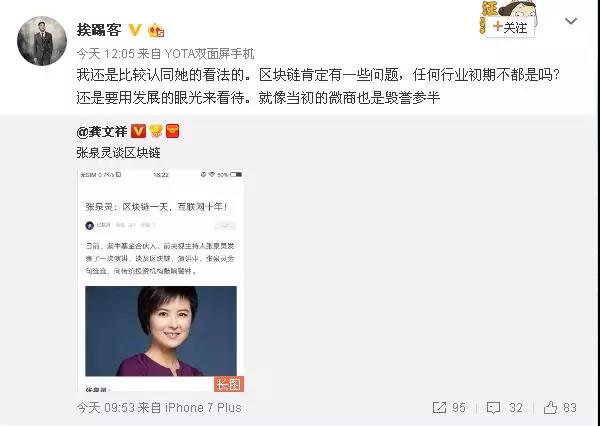Like the post with thumbs-up 83
Image resolution: width=600 pixels, height=426 pixels.
tap(560, 408)
